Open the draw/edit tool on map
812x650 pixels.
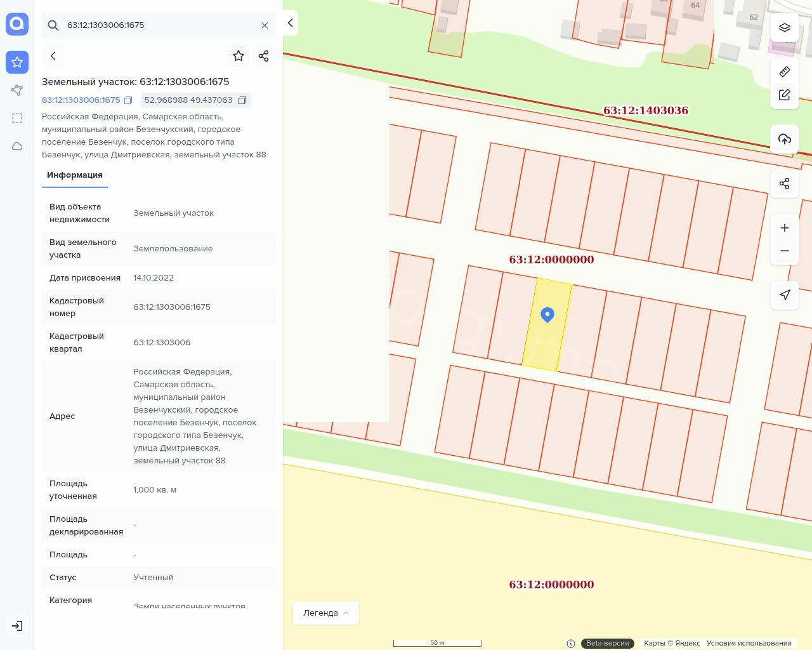coord(784,95)
